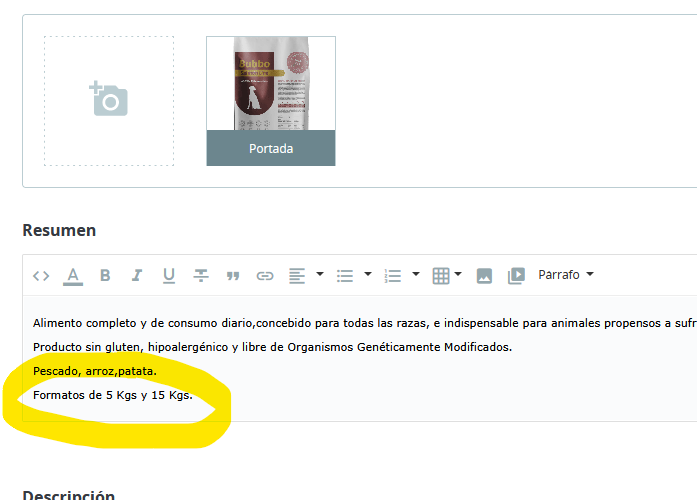
Task: Toggle underline formatting
Action: coord(169,276)
